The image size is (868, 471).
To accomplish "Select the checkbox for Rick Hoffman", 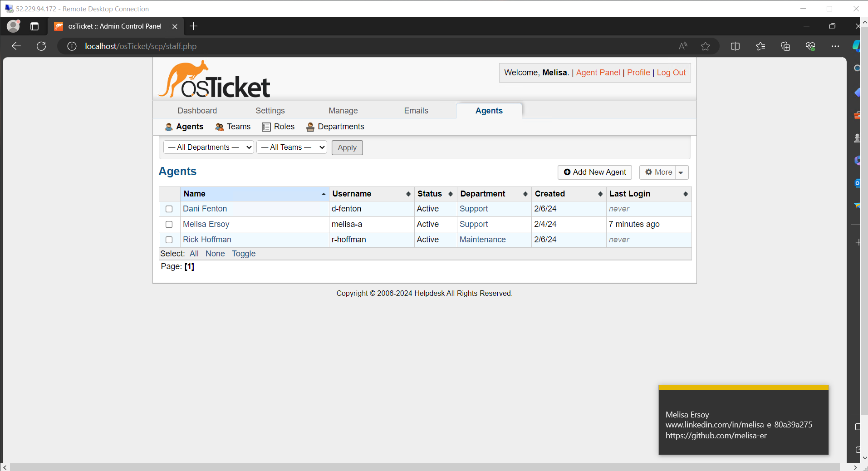I will pyautogui.click(x=169, y=240).
